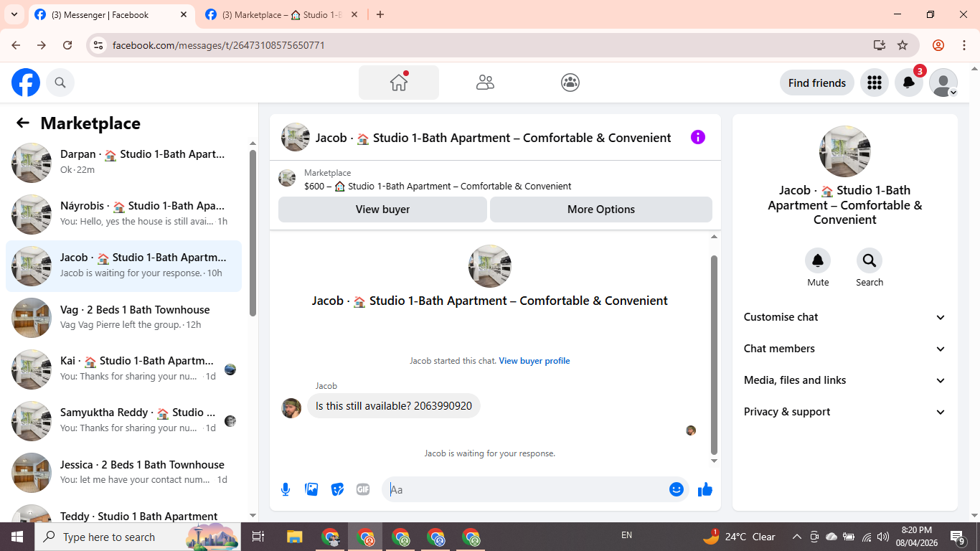Go to the Home feed icon

point(399,83)
